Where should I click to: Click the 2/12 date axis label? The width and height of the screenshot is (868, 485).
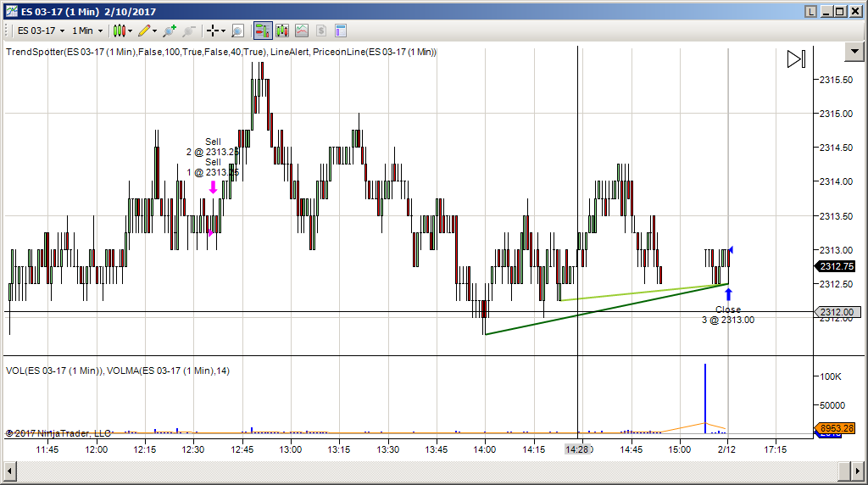click(x=726, y=449)
